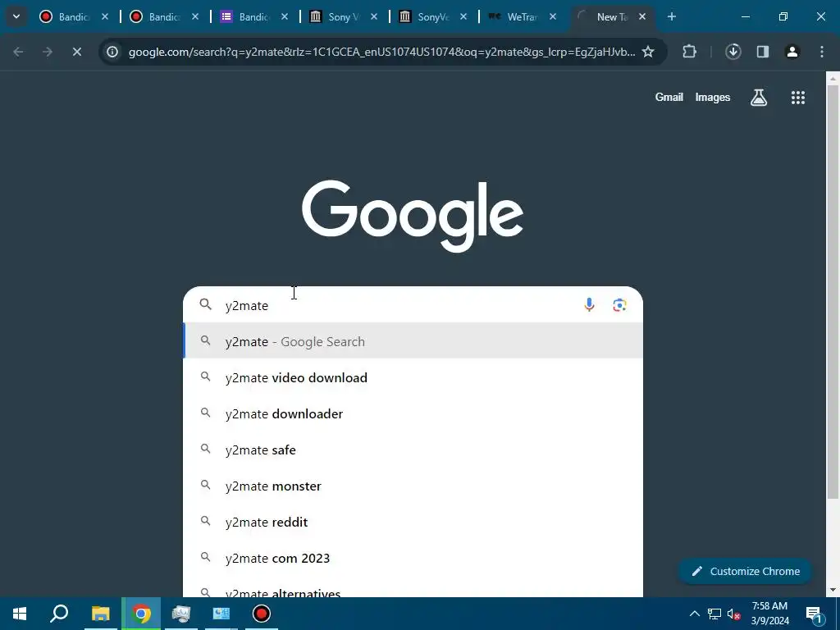Click the muted volume tray icon

(734, 614)
